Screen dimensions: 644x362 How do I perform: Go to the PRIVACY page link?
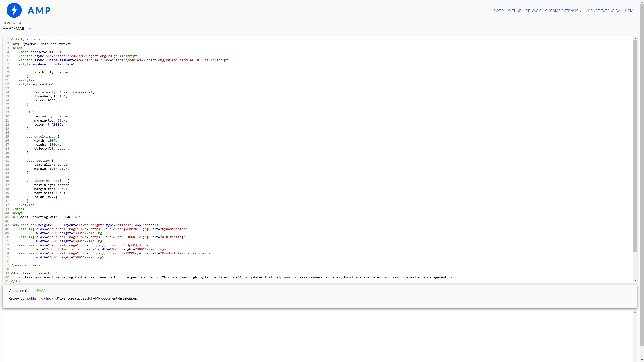[x=533, y=11]
